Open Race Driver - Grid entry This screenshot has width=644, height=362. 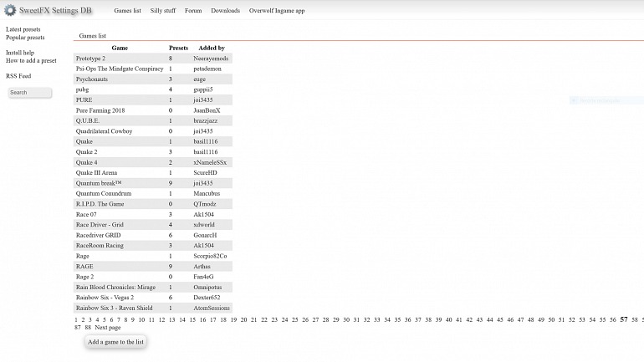click(100, 225)
